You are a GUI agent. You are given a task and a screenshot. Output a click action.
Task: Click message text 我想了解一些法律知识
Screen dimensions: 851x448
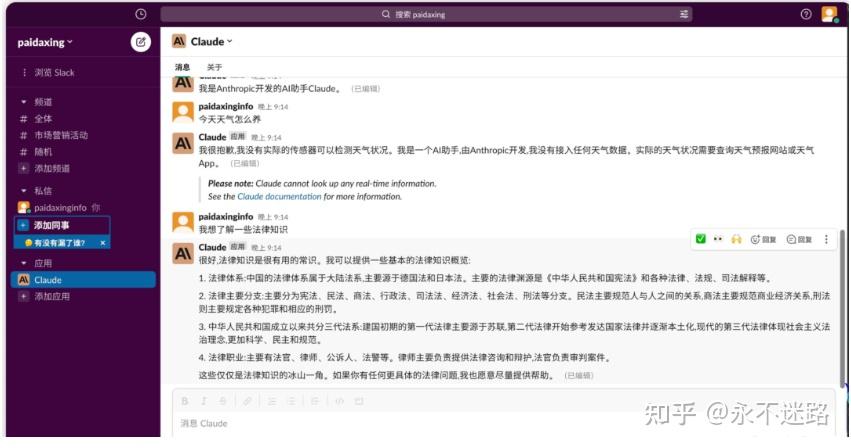tap(243, 229)
